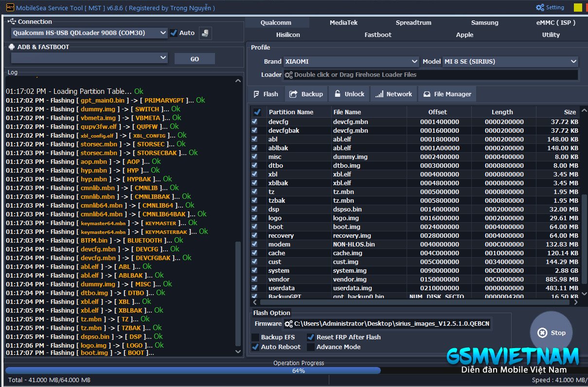Uncheck the modem partition checkbox
The image size is (588, 387).
click(x=254, y=244)
